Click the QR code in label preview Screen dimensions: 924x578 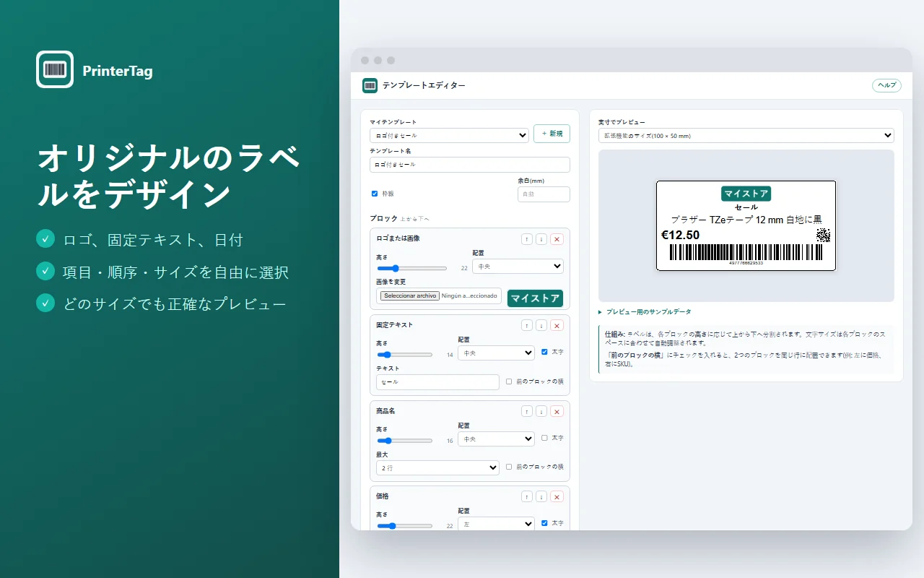823,235
